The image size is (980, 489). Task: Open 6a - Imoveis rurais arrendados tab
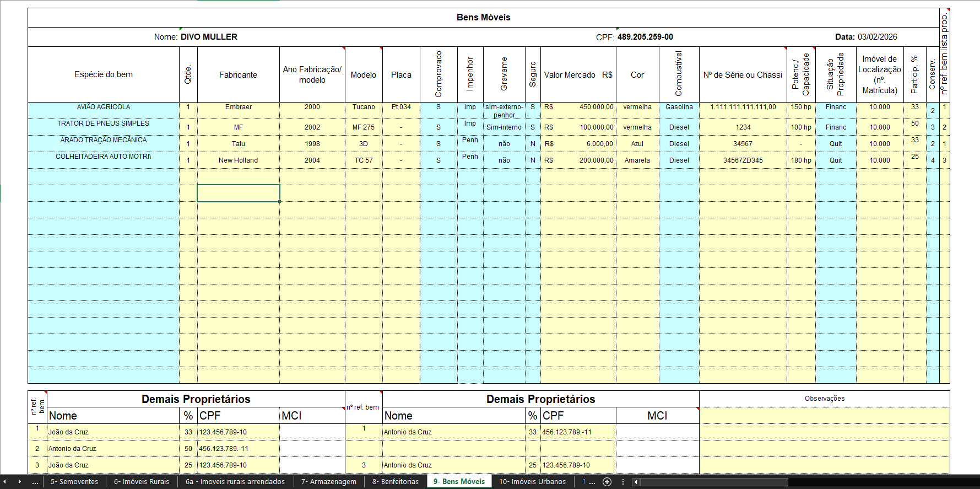pyautogui.click(x=235, y=482)
